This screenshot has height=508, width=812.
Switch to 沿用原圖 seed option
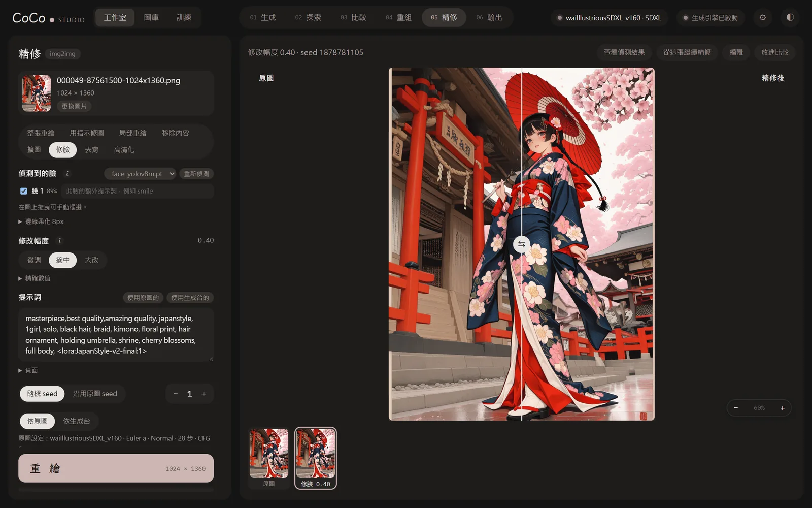pyautogui.click(x=95, y=394)
